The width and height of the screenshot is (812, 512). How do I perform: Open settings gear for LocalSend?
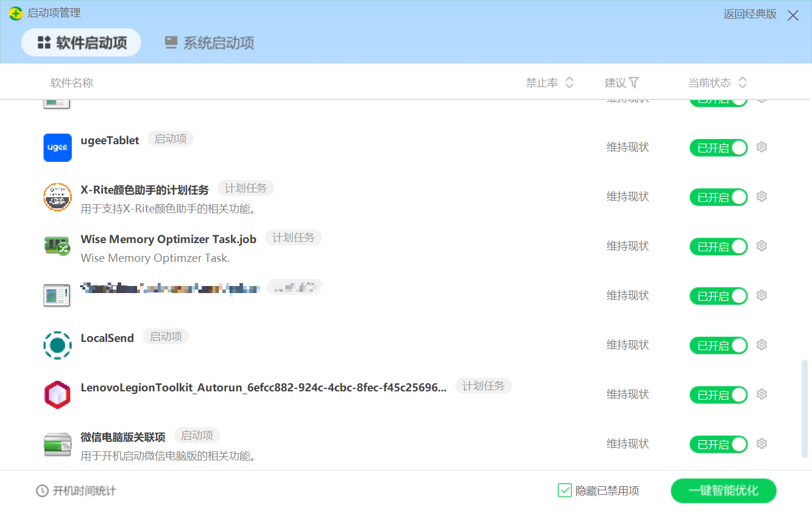[762, 345]
